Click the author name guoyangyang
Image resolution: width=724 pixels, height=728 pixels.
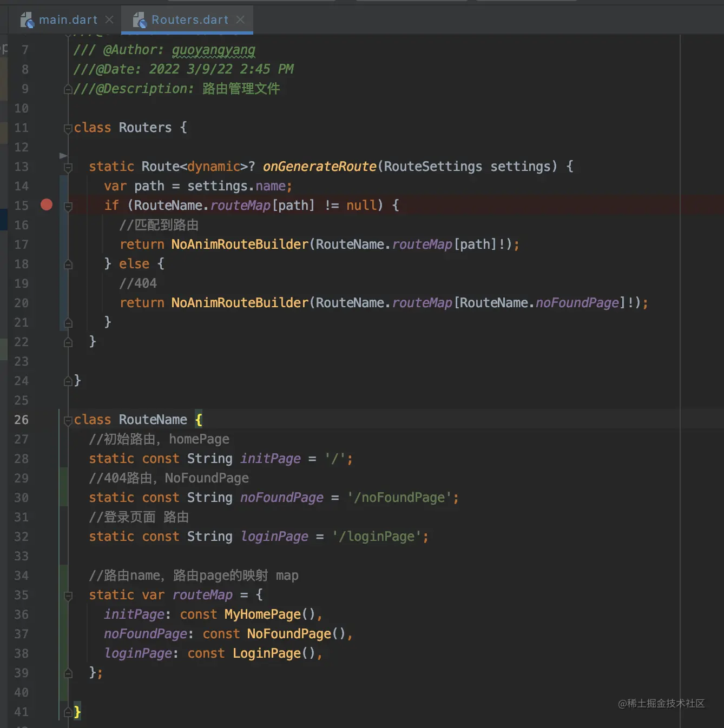(214, 50)
